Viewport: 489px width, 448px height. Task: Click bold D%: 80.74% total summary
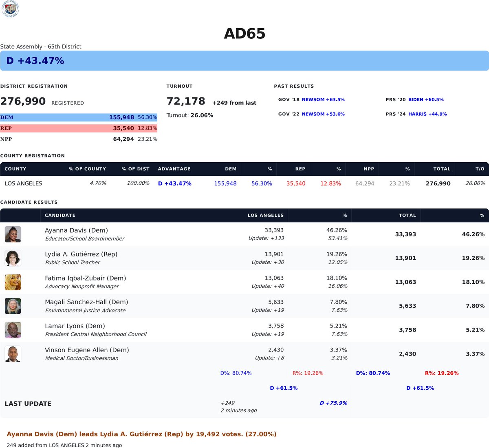tap(373, 373)
